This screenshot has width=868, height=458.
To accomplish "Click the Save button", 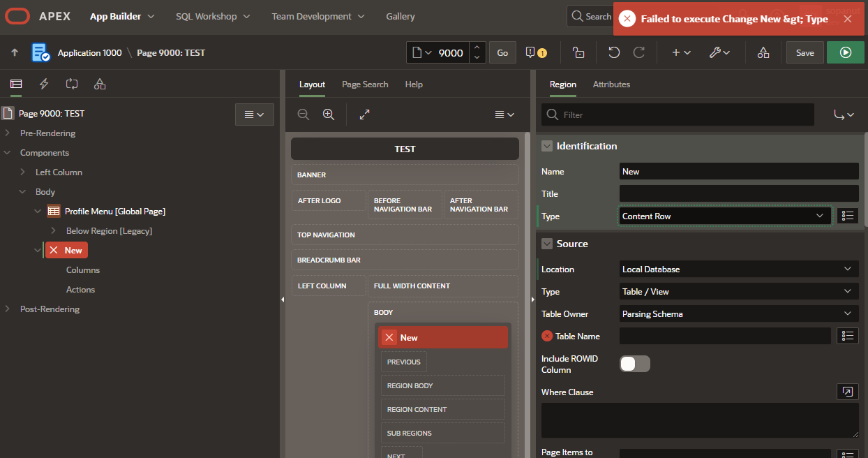I will (805, 52).
